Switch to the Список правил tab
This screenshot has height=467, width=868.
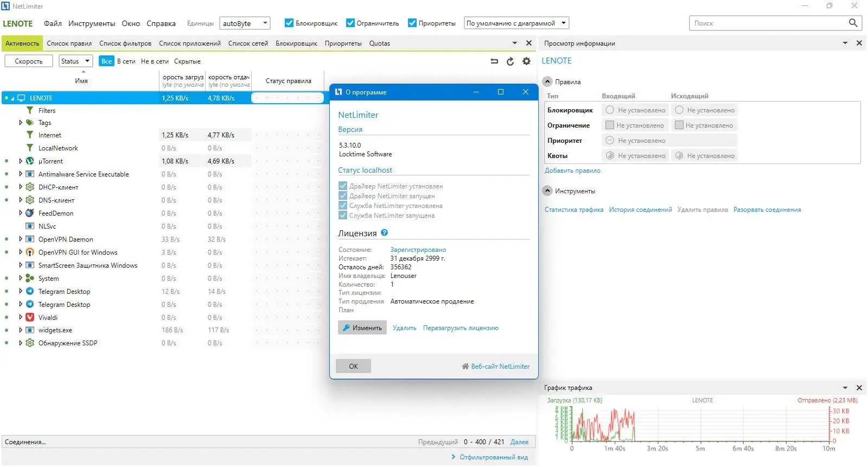pyautogui.click(x=69, y=43)
